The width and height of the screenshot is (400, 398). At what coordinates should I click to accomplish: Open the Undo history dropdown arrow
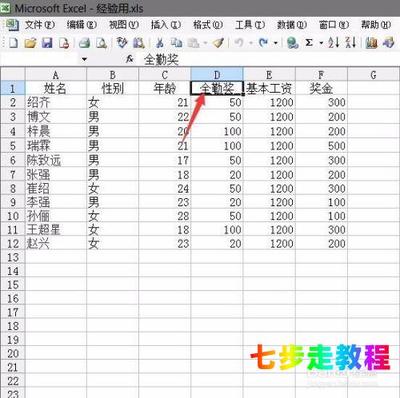[x=251, y=43]
